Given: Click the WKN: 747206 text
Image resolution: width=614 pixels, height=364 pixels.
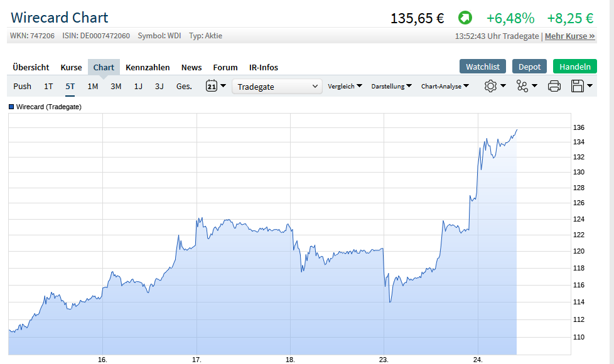Looking at the screenshot, I should coord(32,36).
